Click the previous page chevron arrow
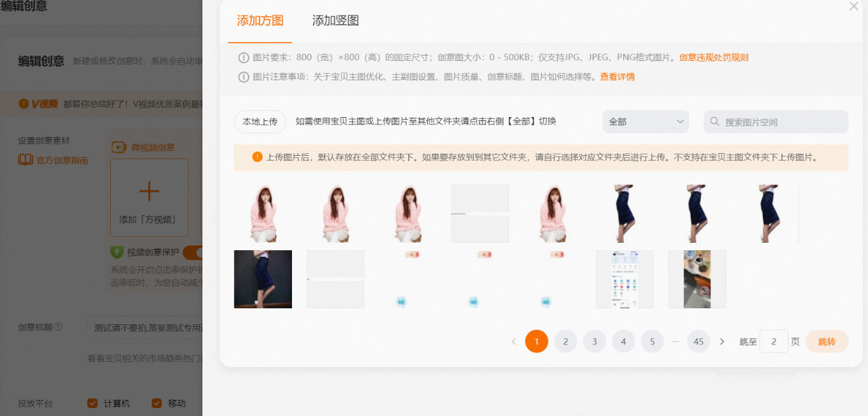Screen dimensions: 868x416 coord(513,341)
